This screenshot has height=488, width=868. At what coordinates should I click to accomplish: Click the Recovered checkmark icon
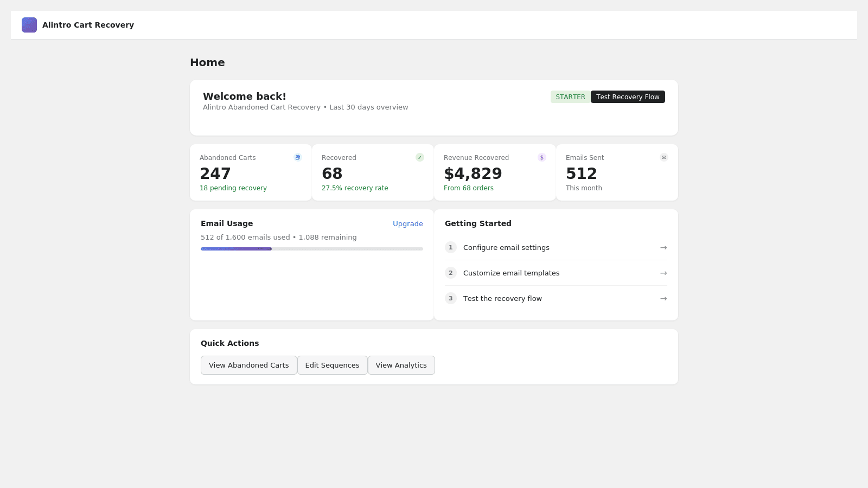419,157
